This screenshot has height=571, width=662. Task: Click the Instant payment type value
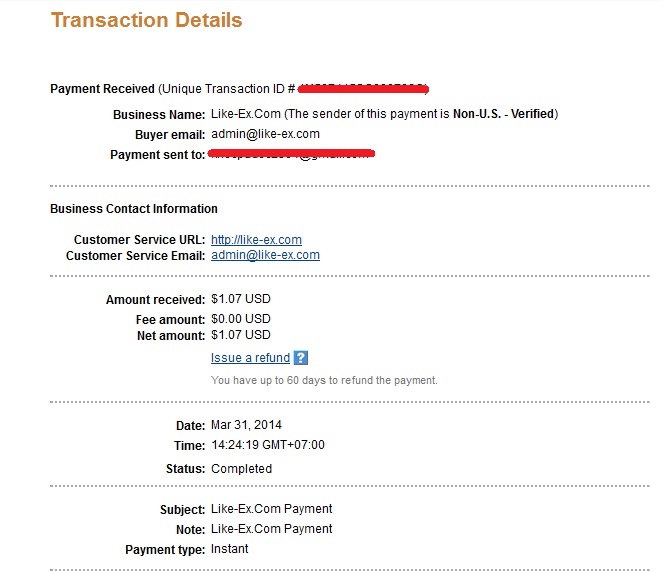pos(229,549)
